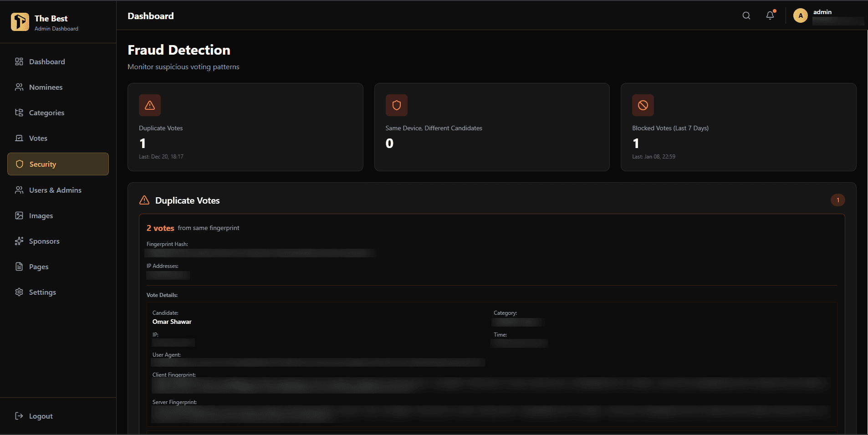Go to Nominees in the sidebar
The width and height of the screenshot is (868, 435).
coord(58,87)
